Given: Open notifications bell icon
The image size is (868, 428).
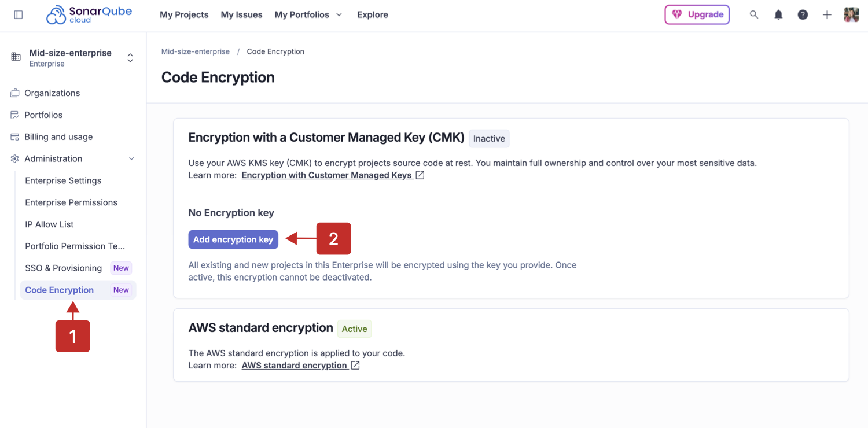Looking at the screenshot, I should pos(778,14).
